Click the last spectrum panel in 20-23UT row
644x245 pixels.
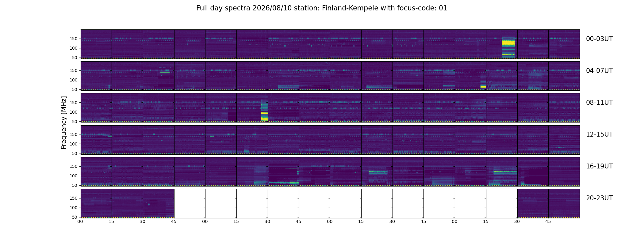(564, 203)
